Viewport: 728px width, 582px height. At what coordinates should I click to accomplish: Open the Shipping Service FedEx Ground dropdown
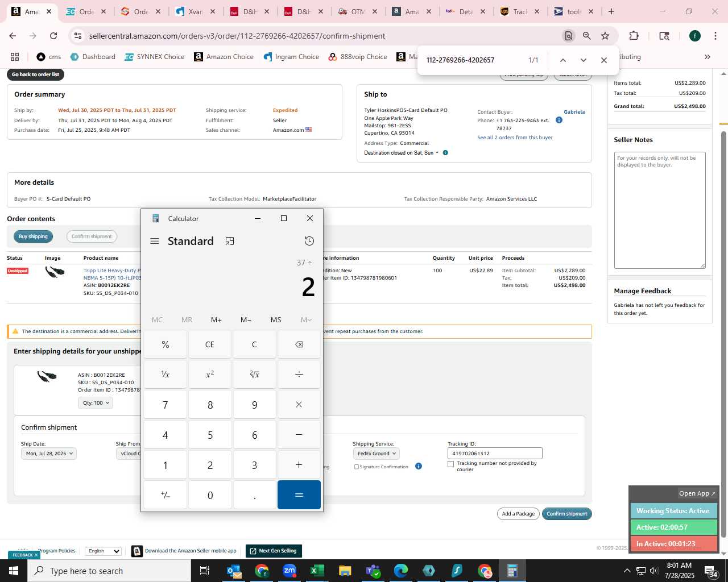click(377, 454)
